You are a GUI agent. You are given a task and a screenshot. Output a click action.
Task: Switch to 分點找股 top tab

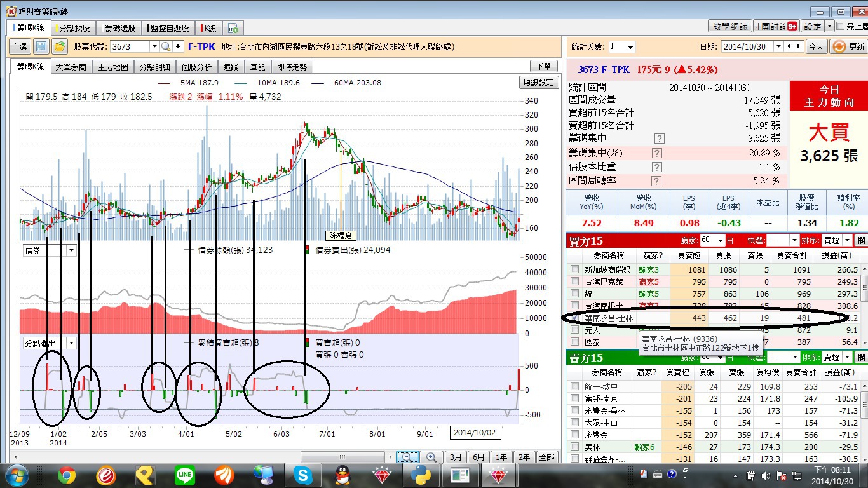[x=72, y=28]
